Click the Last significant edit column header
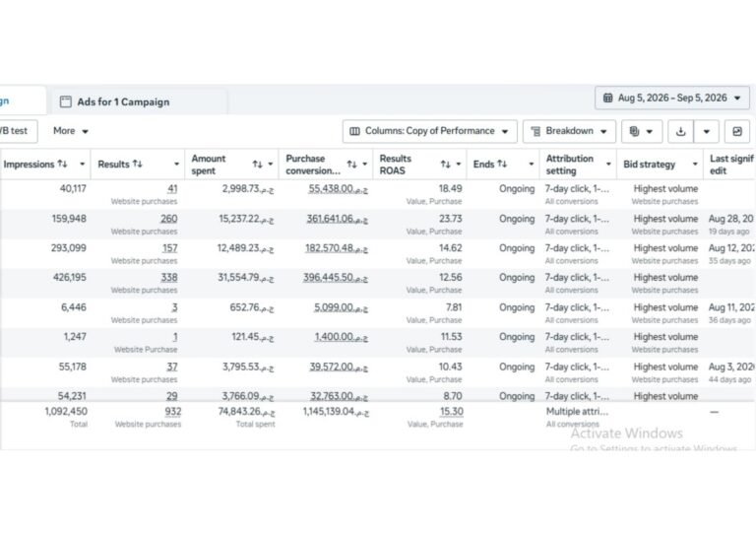The image size is (756, 535). 731,165
